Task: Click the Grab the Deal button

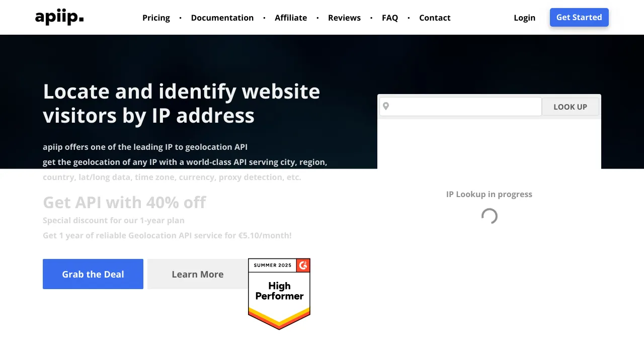Action: 93,274
